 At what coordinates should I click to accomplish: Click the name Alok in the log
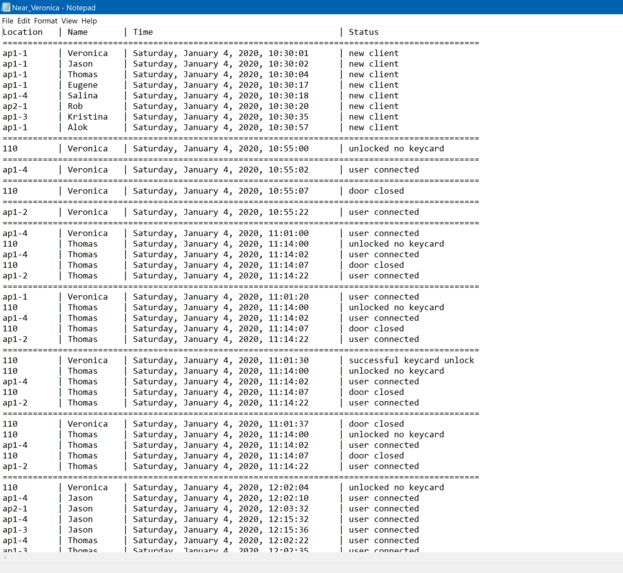[77, 128]
